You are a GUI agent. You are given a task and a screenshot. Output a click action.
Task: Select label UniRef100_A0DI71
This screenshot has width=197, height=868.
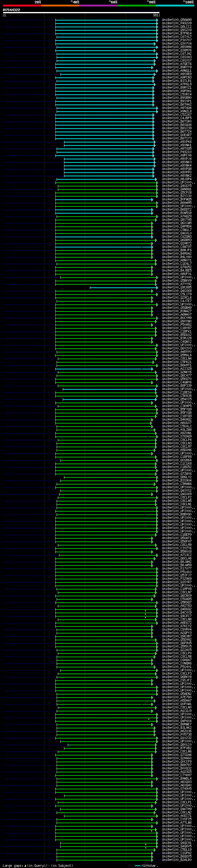click(x=177, y=816)
